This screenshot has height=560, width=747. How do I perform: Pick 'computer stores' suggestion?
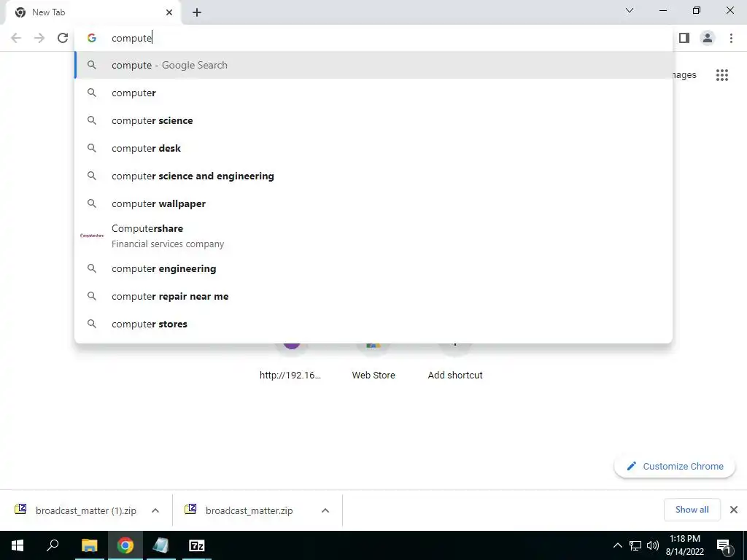[374, 324]
